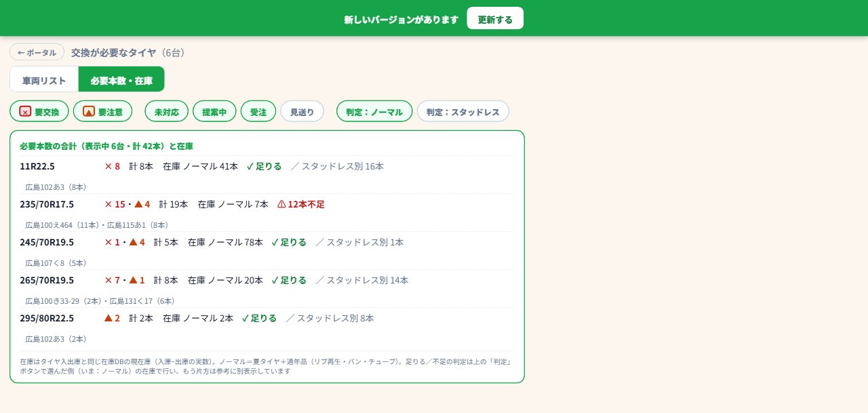Toggle 未対応 status filter
Image resolution: width=868 pixels, height=413 pixels.
click(166, 111)
